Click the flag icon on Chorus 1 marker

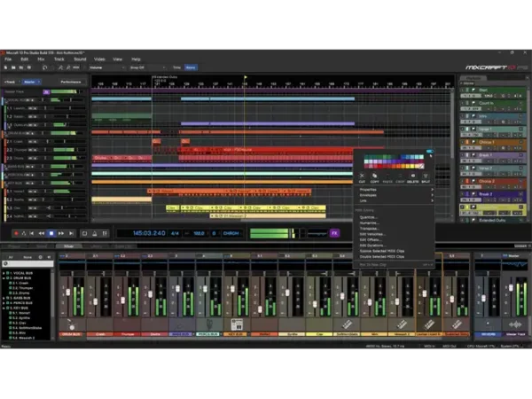click(x=473, y=142)
